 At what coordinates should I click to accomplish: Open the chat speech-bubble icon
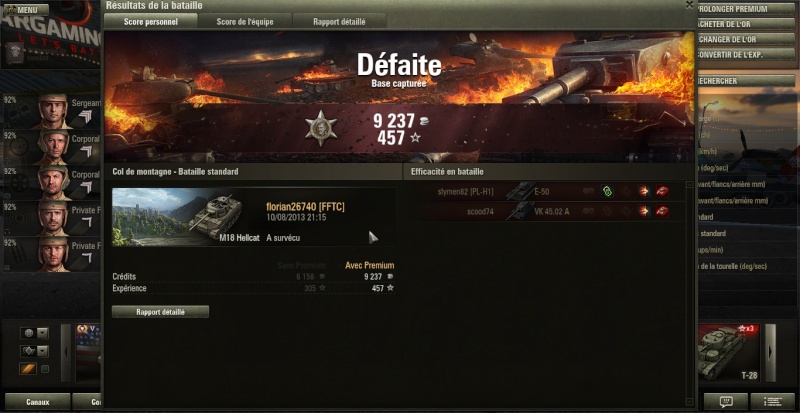(726, 402)
